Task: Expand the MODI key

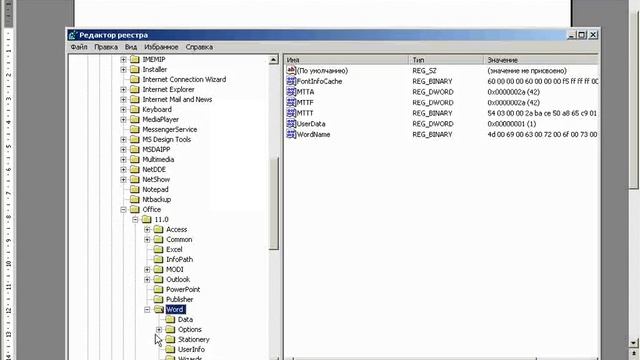Action: tap(147, 270)
